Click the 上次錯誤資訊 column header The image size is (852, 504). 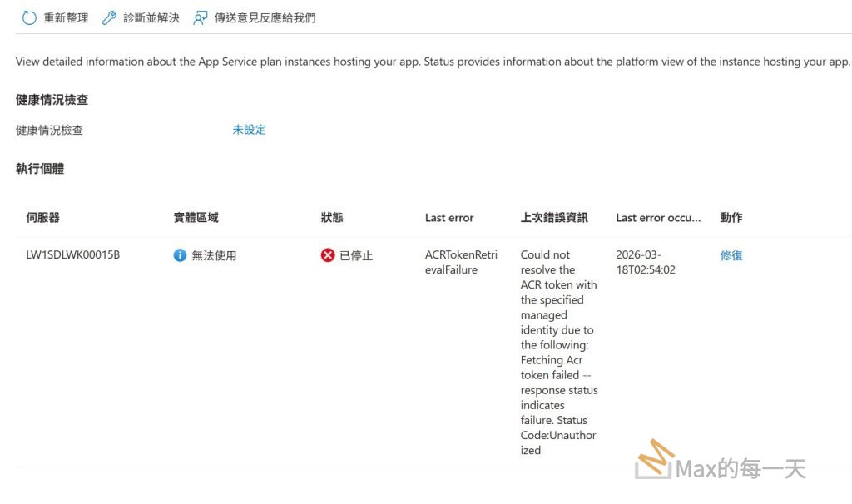(x=554, y=218)
